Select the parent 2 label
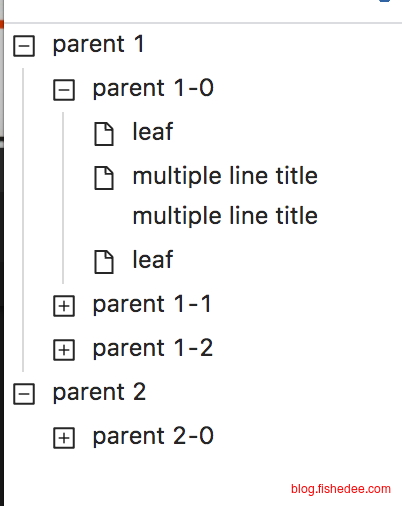This screenshot has height=506, width=402. [99, 392]
